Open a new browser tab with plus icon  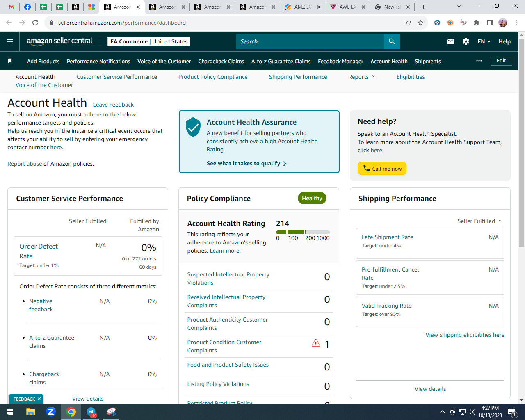pyautogui.click(x=424, y=7)
